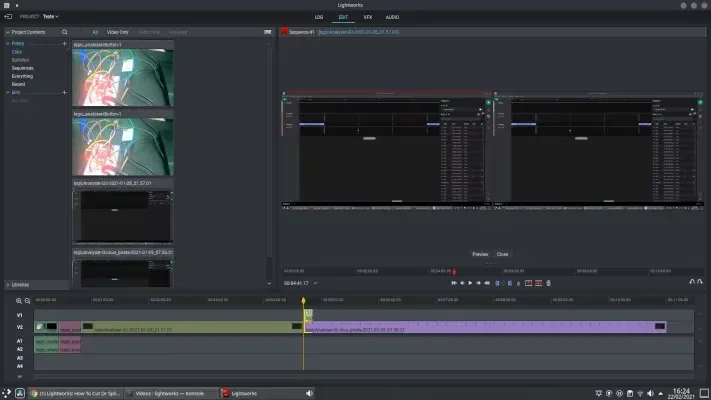Click the red flag icon beside Sequence #1

coord(284,31)
